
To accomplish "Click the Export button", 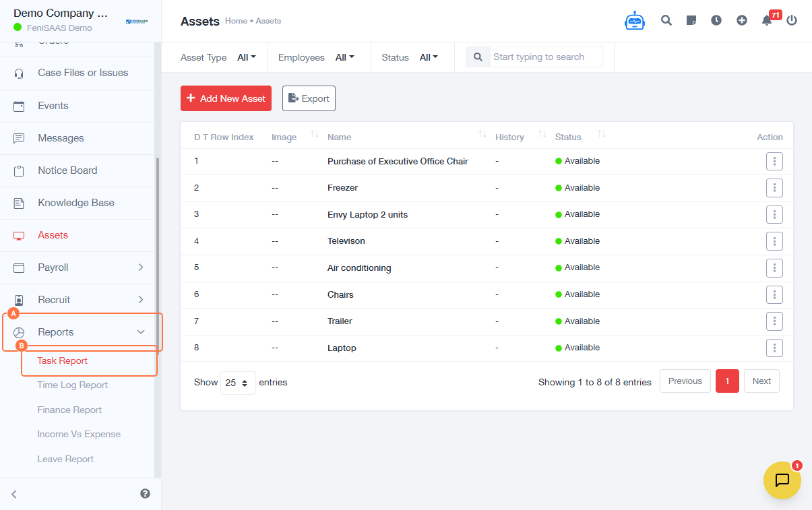I will (309, 98).
